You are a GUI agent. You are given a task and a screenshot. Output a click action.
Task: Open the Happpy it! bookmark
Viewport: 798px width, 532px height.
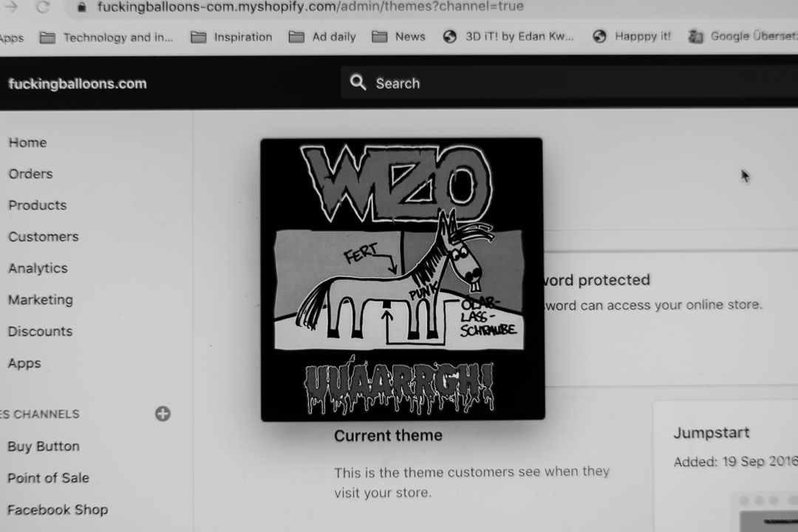tap(632, 37)
